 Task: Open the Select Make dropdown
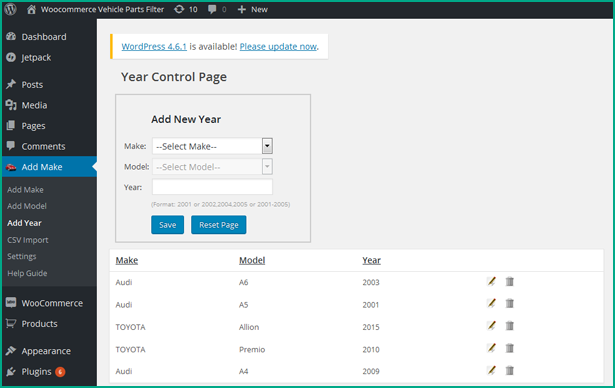click(213, 146)
